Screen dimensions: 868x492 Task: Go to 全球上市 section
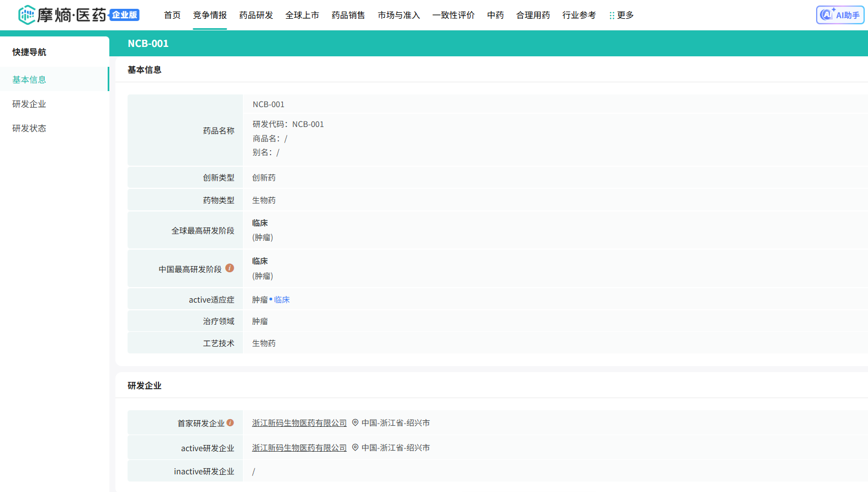click(x=302, y=15)
